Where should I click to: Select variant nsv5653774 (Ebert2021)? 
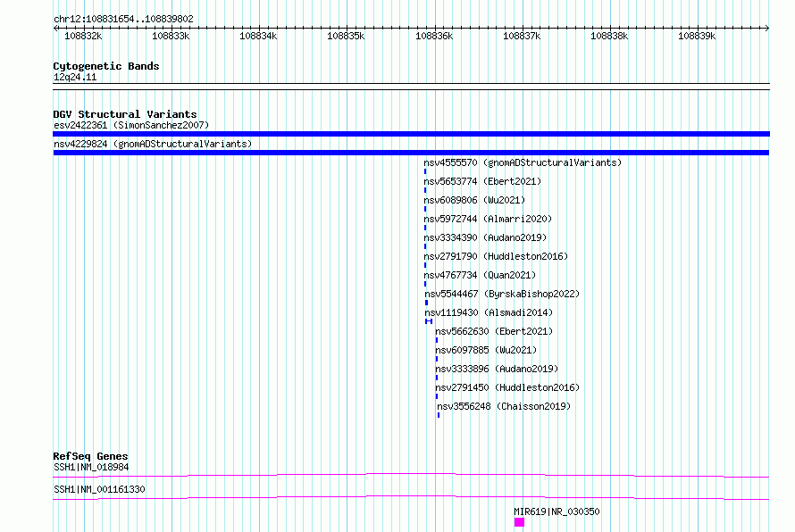pyautogui.click(x=482, y=181)
